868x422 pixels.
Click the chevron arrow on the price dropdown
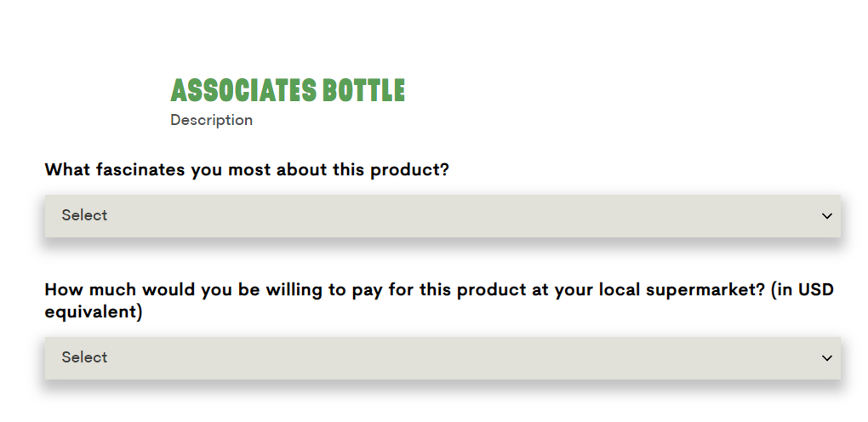(826, 357)
